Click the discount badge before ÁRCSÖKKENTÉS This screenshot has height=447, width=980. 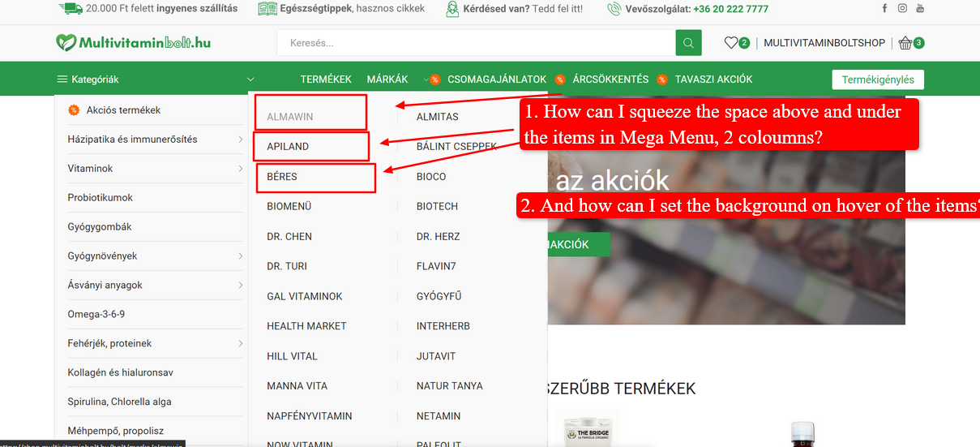[560, 80]
